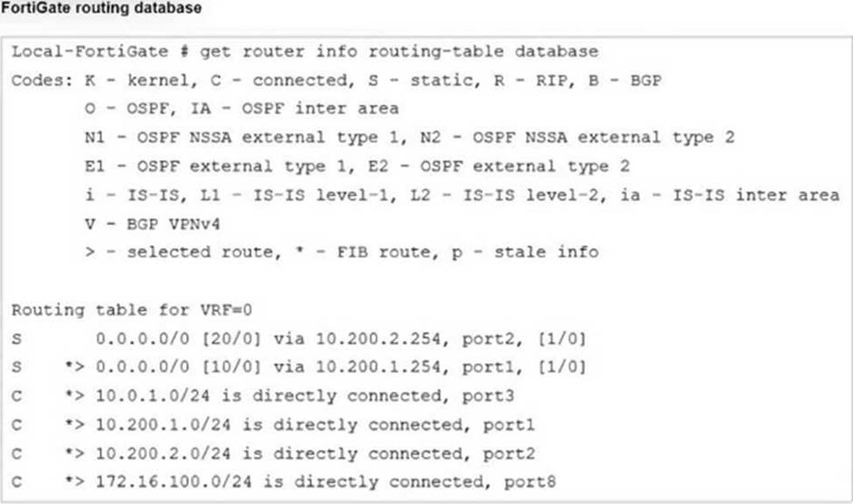Click the 'Codes:' legend label
The width and height of the screenshot is (853, 504).
42,80
